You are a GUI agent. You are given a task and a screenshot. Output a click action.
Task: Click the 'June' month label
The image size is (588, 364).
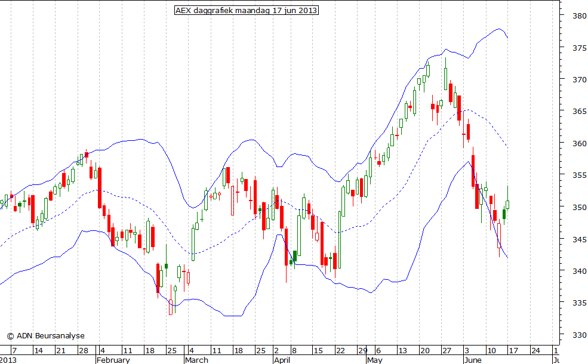473,360
